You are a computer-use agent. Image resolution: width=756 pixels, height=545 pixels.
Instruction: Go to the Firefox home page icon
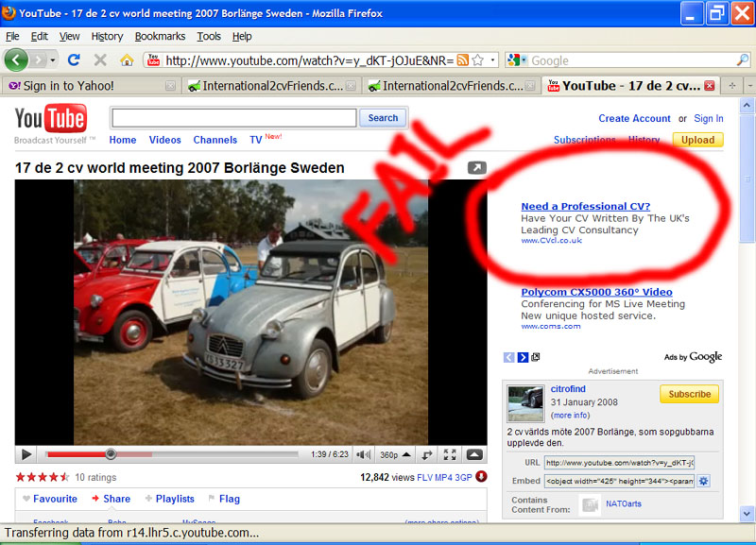coord(127,60)
